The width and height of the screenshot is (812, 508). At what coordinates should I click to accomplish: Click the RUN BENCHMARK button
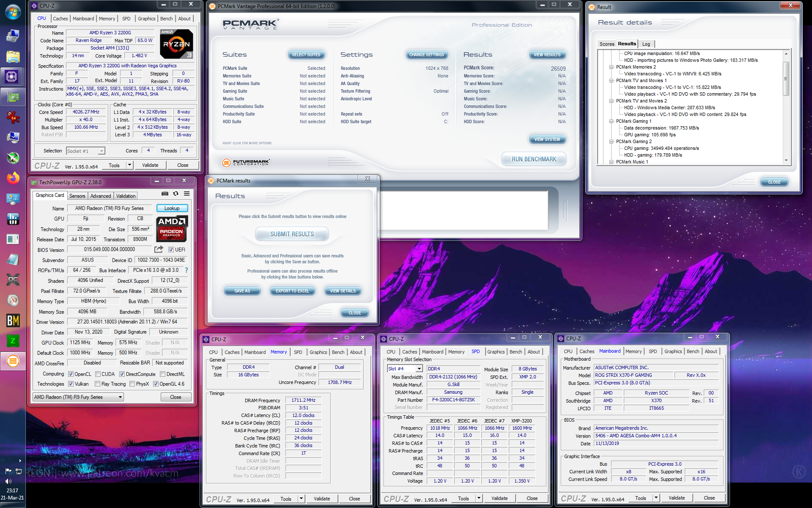(534, 159)
